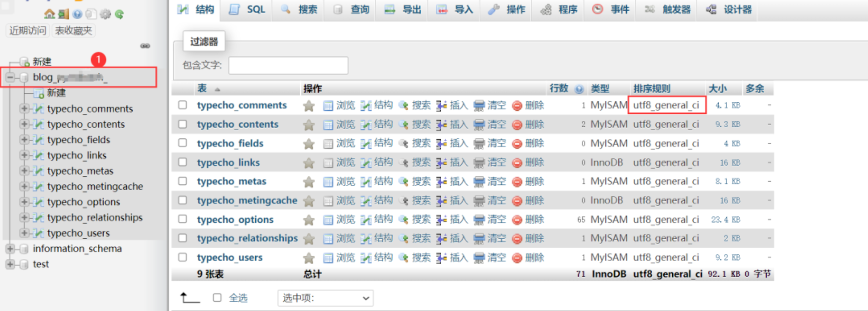The width and height of the screenshot is (868, 311).
Task: Collapse the blog database tree node
Action: coord(10,77)
